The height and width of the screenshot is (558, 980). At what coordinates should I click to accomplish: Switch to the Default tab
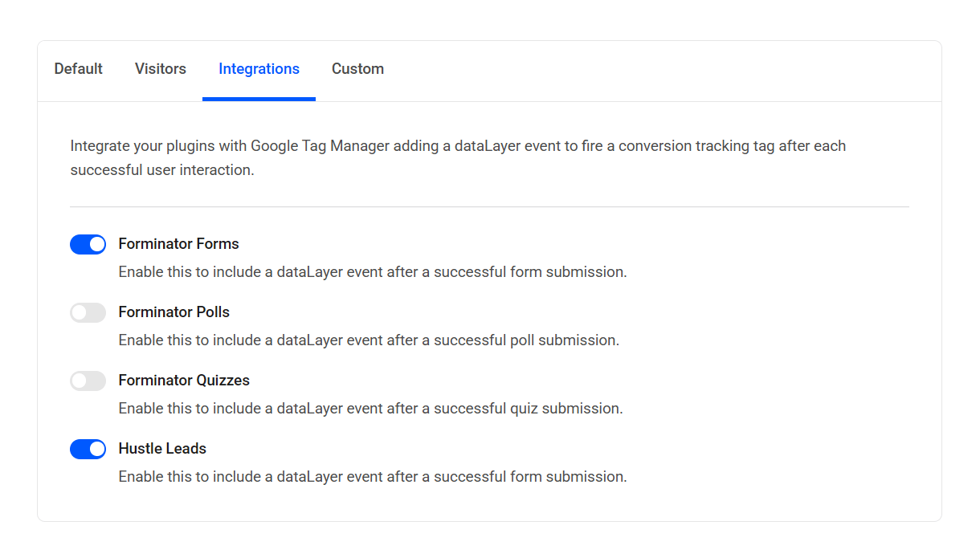coord(79,69)
